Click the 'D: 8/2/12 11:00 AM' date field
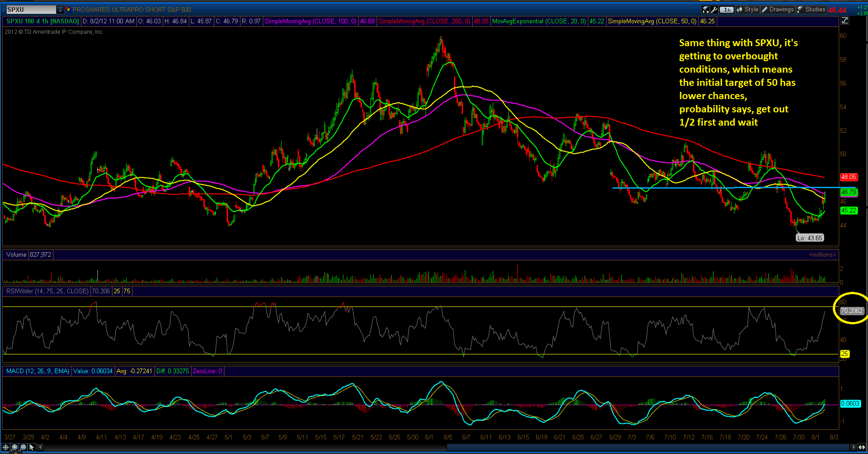The height and width of the screenshot is (454, 868). tap(109, 21)
